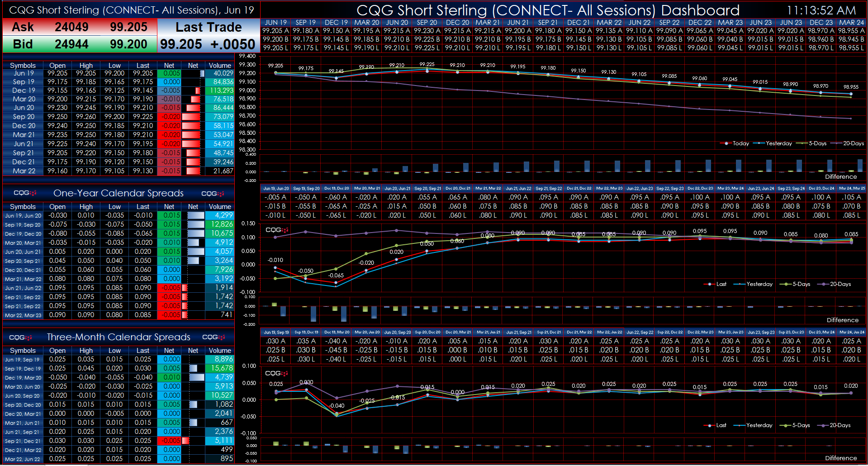
Task: Click the volume cell 40,029
Action: pyautogui.click(x=220, y=73)
